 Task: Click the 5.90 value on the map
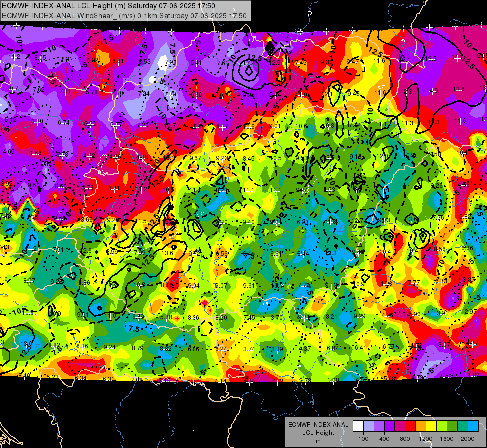[x=415, y=314]
